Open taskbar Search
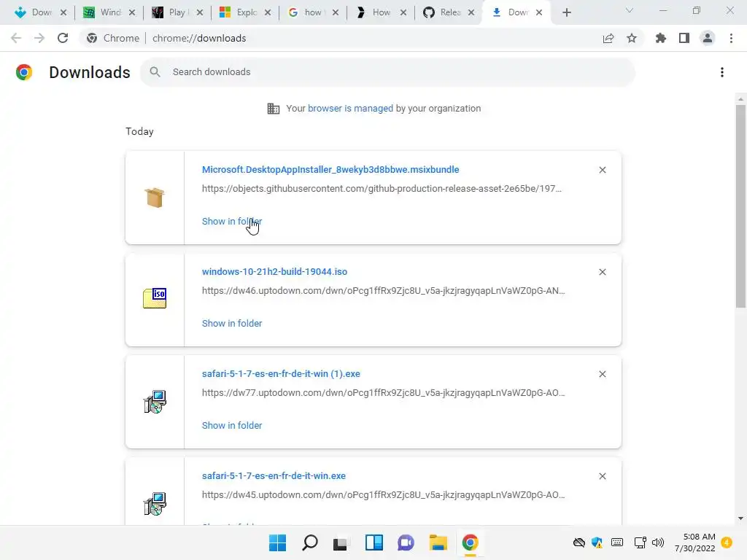The image size is (747, 560). [309, 542]
